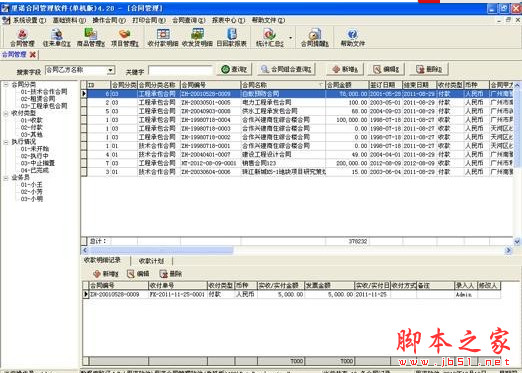This screenshot has width=522, height=373.
Task: Click the 合同名称 column header
Action: pos(283,85)
